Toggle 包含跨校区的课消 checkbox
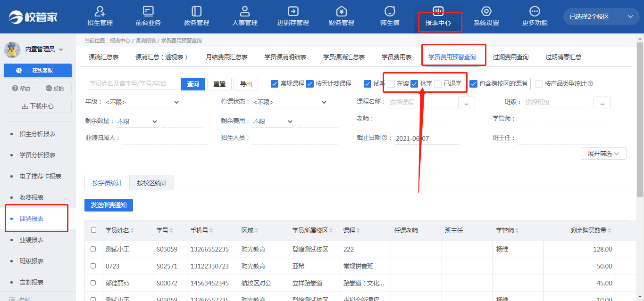Image resolution: width=644 pixels, height=301 pixels. (474, 84)
